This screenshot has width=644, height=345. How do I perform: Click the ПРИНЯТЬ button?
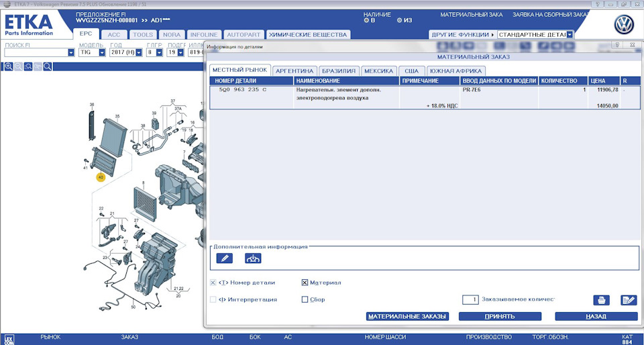tap(500, 316)
